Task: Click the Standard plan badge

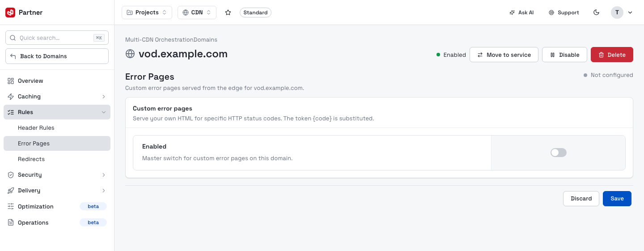Action: (255, 13)
